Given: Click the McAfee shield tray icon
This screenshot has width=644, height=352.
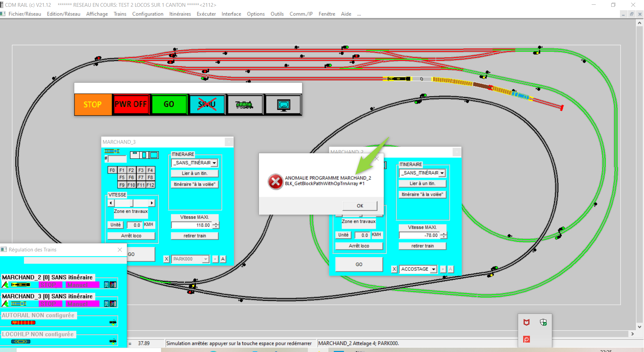Looking at the screenshot, I should point(527,322).
